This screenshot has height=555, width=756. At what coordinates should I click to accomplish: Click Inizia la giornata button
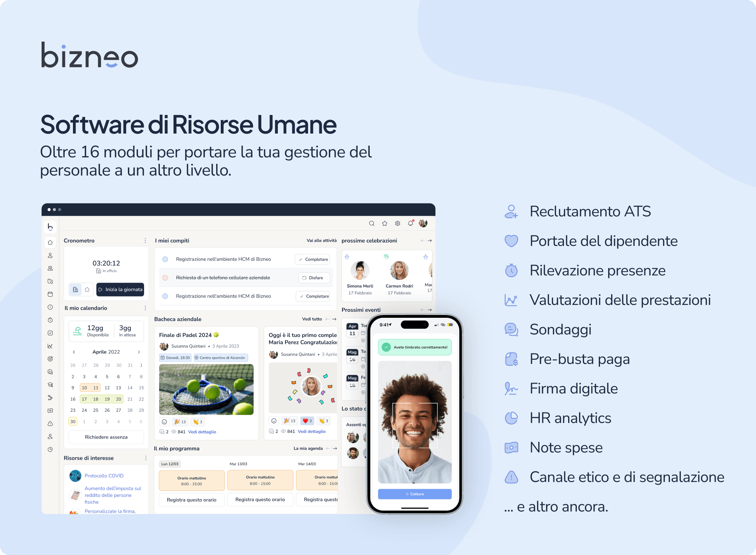click(119, 289)
